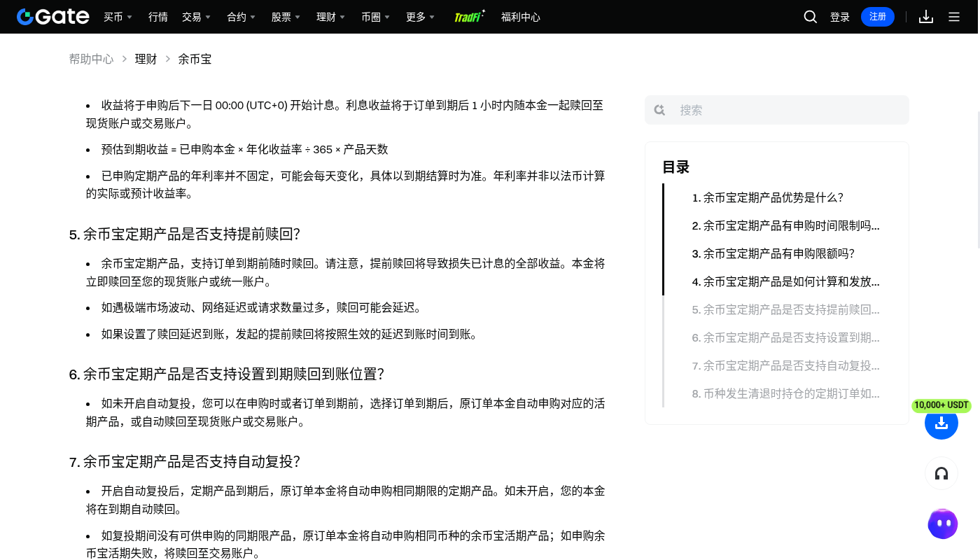
Task: Click the blue floating download button
Action: [941, 423]
